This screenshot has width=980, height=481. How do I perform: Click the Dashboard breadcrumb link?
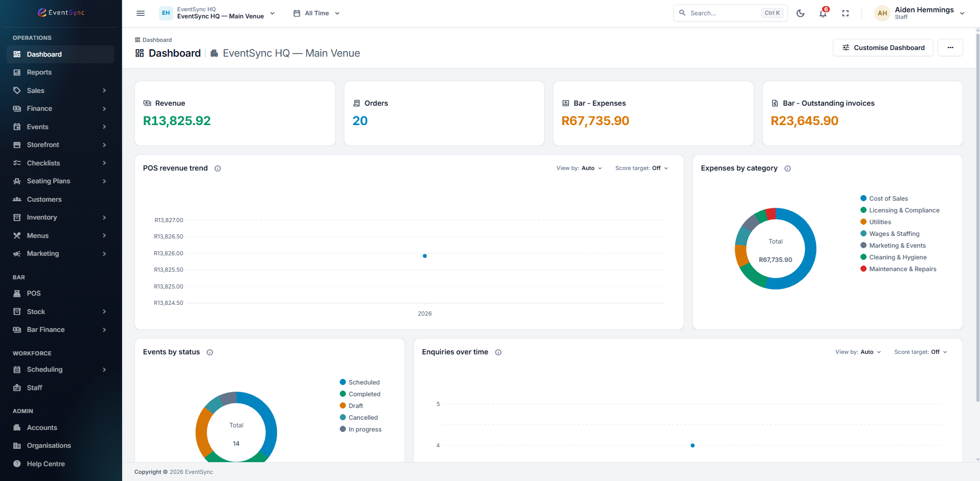point(157,40)
